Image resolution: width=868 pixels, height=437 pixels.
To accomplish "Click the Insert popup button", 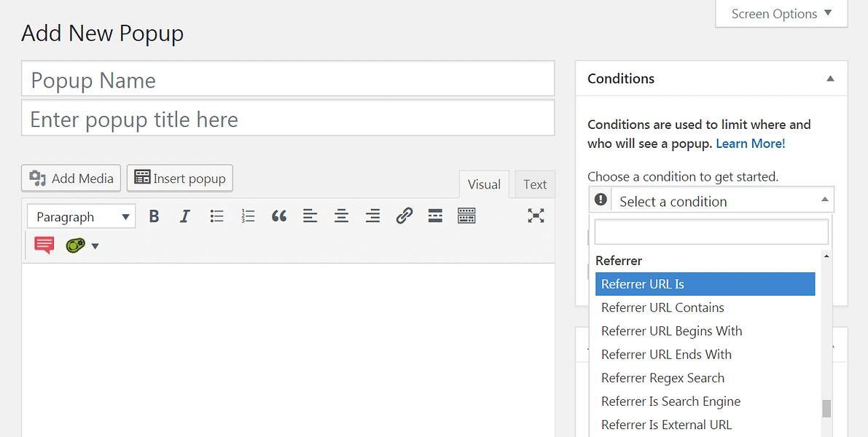I will (x=179, y=178).
